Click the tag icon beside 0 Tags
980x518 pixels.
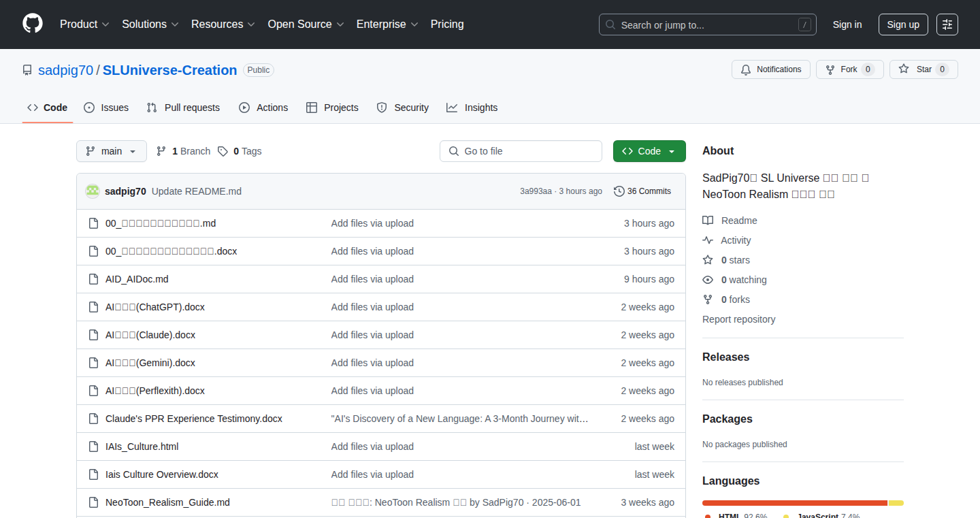tap(223, 151)
